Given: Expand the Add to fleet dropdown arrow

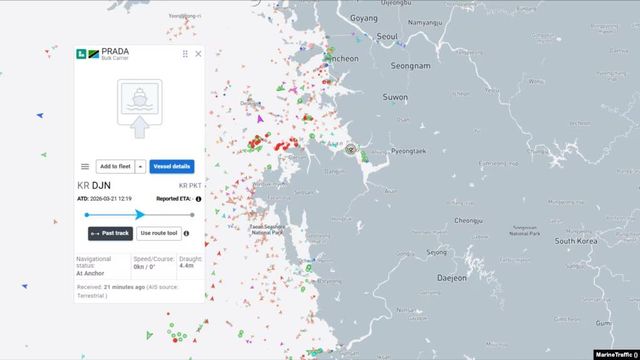Looking at the screenshot, I should tap(140, 167).
